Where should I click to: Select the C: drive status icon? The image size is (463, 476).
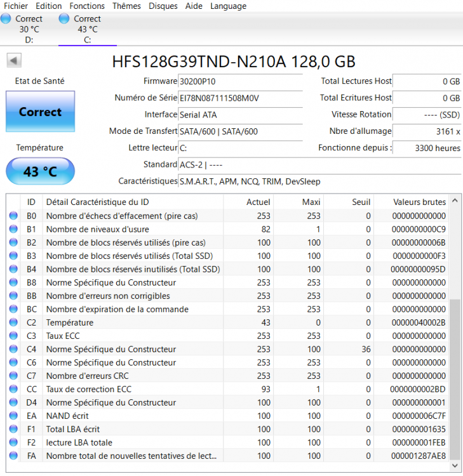(64, 19)
